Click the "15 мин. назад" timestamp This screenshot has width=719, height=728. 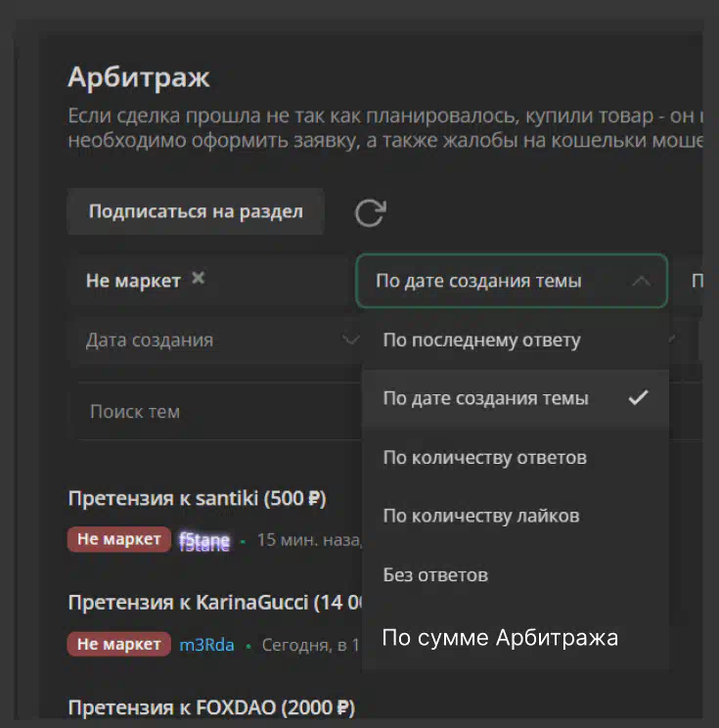pyautogui.click(x=308, y=540)
